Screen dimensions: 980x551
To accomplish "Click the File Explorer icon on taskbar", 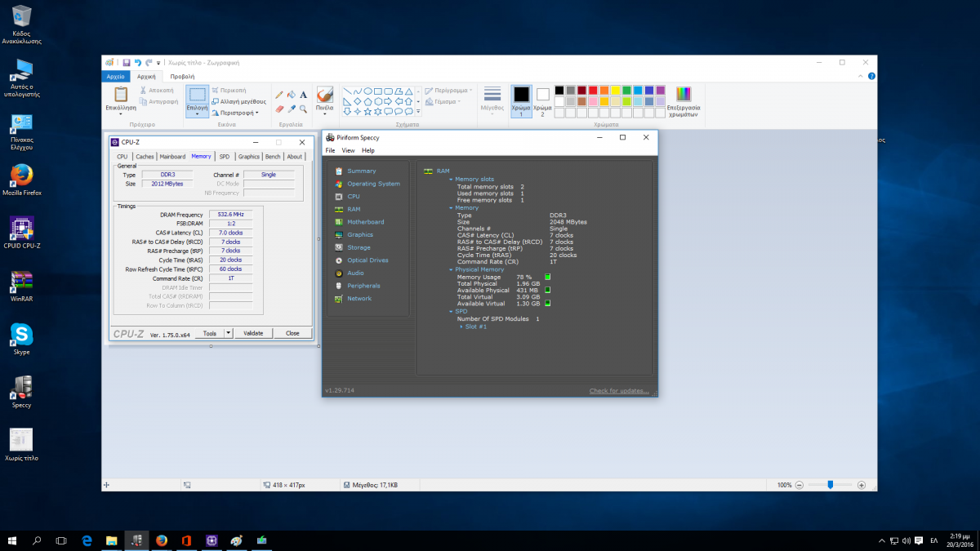I will [111, 540].
